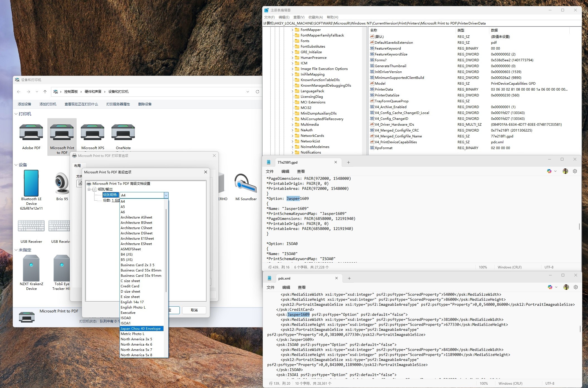Click Up arrow in Devices and Printers navigation
This screenshot has width=588, height=388.
coord(45,92)
